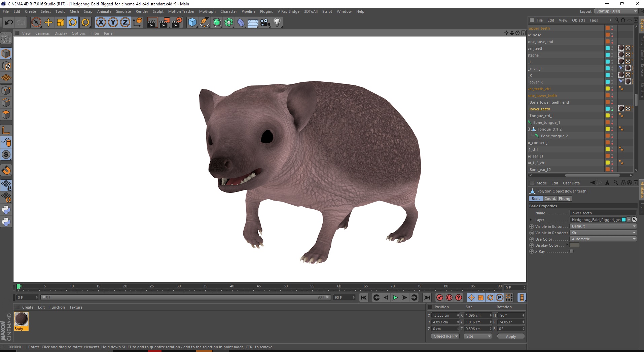This screenshot has height=352, width=644.
Task: Add a floor environment object
Action: point(253,23)
